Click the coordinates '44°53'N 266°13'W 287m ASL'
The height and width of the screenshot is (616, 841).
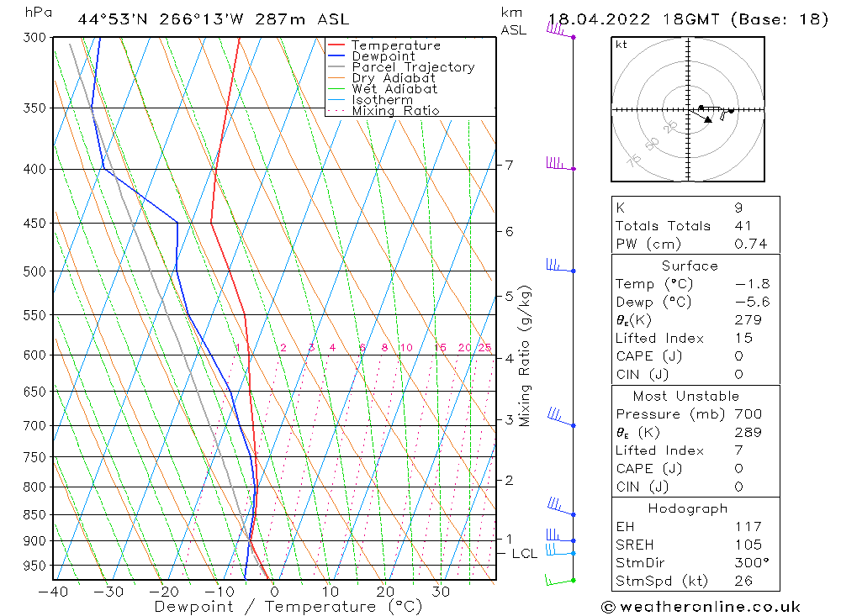pos(213,19)
